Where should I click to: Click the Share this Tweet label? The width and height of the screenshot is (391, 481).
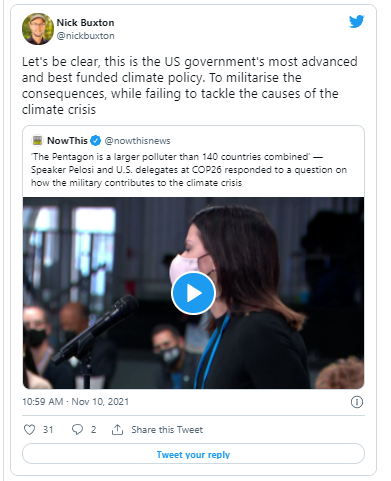pyautogui.click(x=167, y=430)
